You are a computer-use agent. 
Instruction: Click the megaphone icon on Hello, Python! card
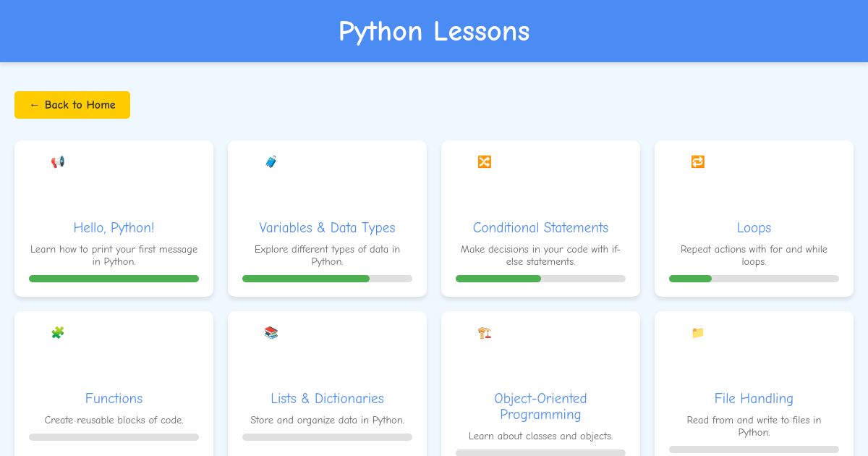click(58, 161)
